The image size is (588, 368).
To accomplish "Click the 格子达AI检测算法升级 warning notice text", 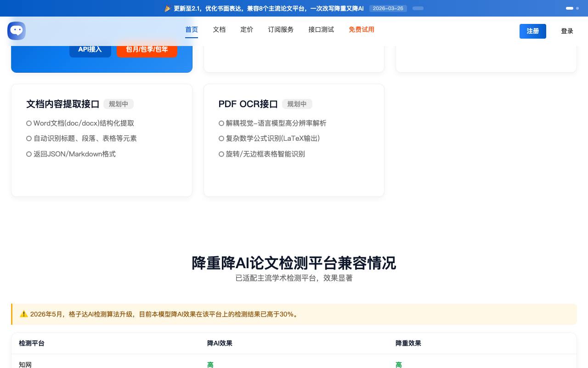I will tap(164, 314).
